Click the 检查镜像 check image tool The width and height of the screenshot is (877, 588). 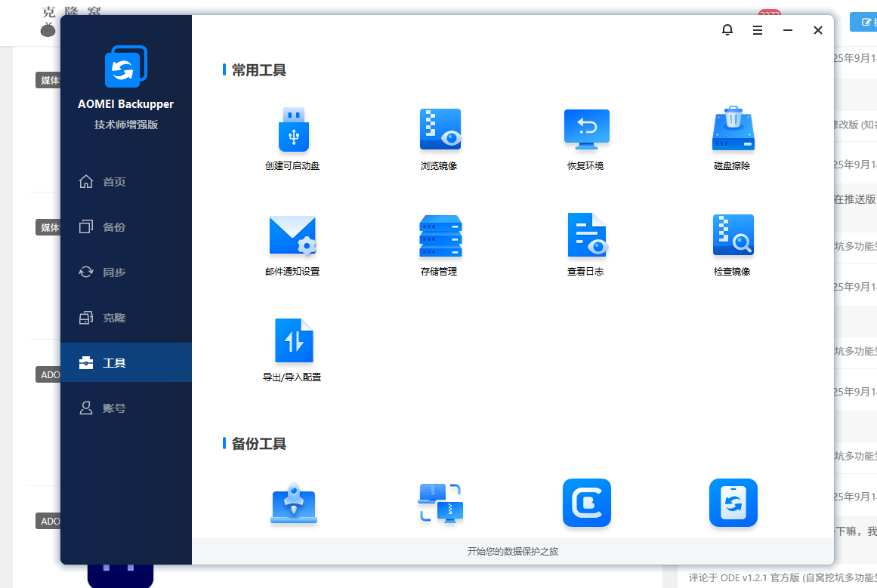point(733,236)
